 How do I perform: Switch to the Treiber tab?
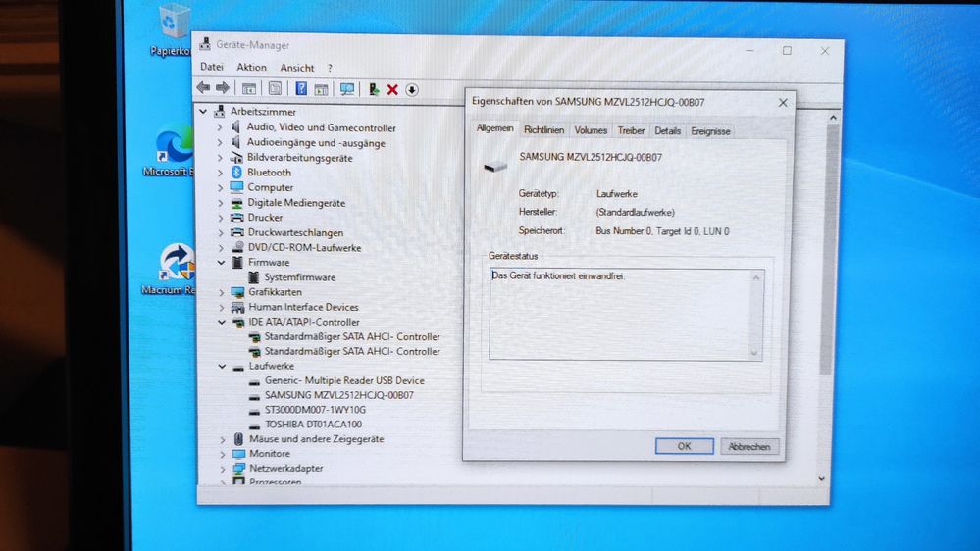(631, 130)
